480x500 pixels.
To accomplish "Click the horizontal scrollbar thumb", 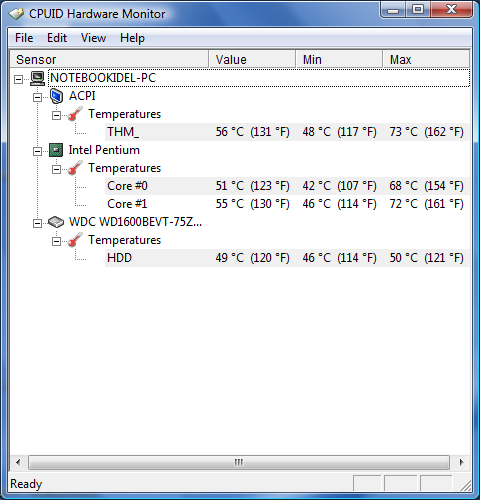I will [x=239, y=462].
